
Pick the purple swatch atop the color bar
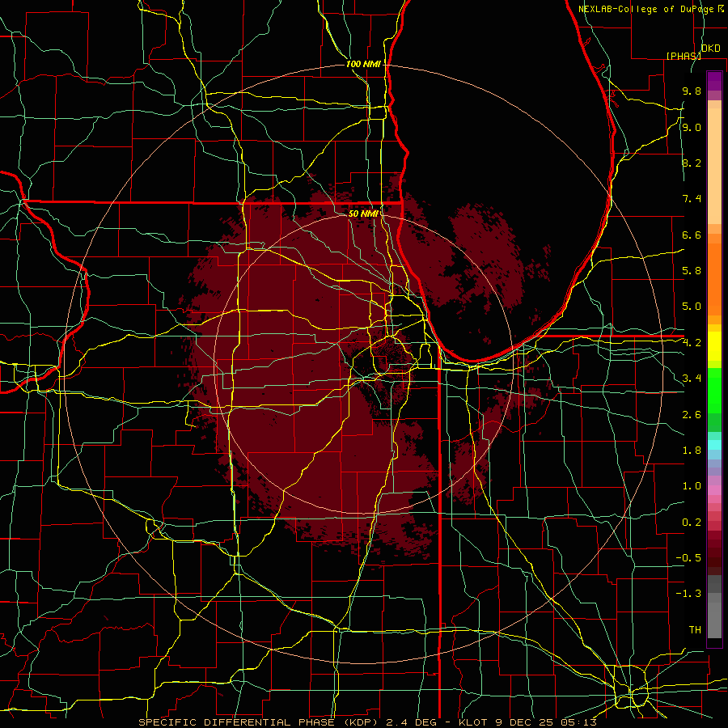tap(714, 81)
